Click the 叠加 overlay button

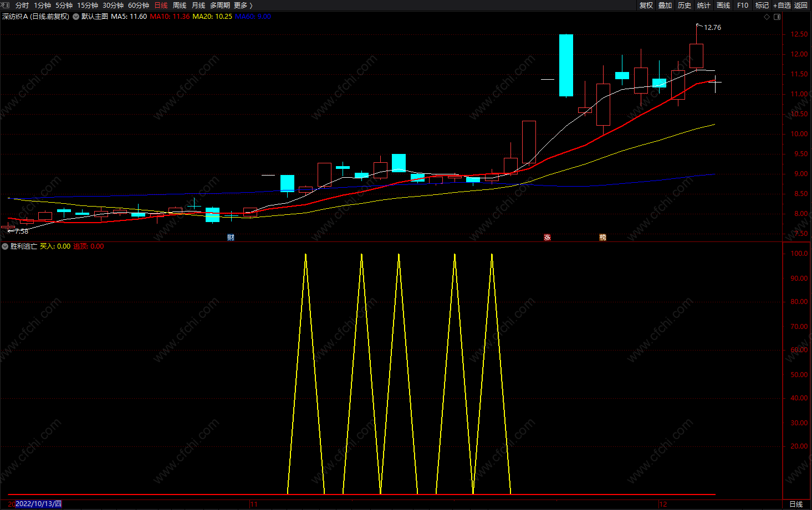coord(665,5)
